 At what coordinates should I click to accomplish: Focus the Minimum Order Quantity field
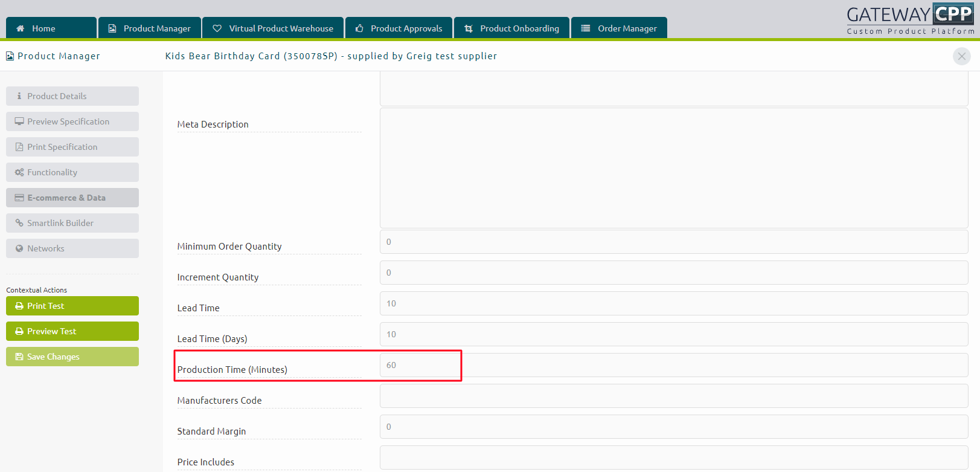click(674, 242)
